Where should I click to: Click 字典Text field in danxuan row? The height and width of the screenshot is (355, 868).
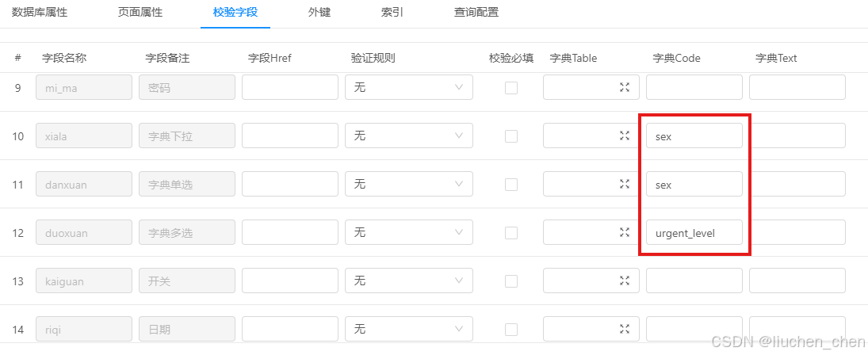tap(797, 184)
